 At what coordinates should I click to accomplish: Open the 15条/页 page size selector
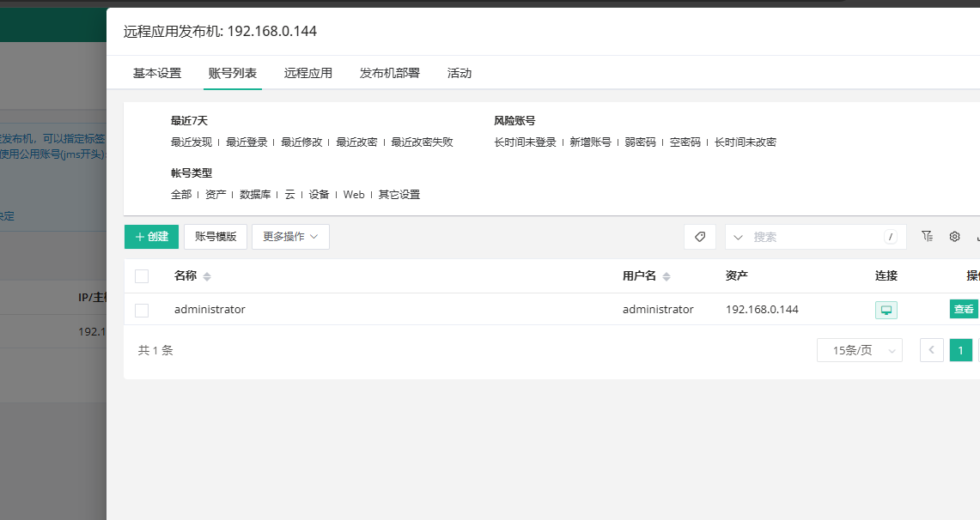pyautogui.click(x=859, y=350)
